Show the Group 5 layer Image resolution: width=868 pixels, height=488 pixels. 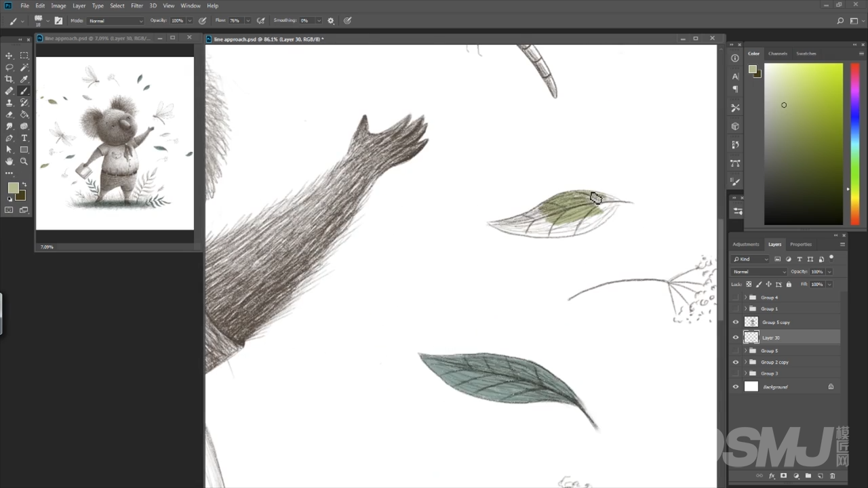click(736, 350)
